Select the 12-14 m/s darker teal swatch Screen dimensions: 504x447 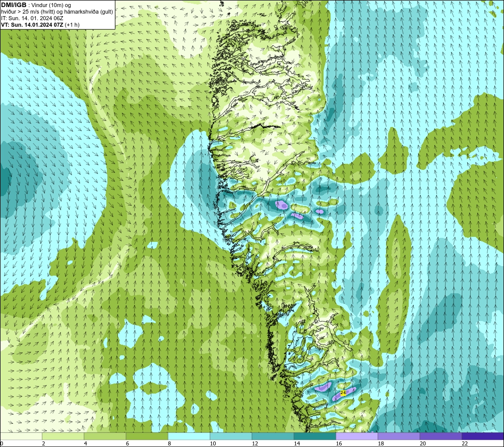pyautogui.click(x=273, y=436)
